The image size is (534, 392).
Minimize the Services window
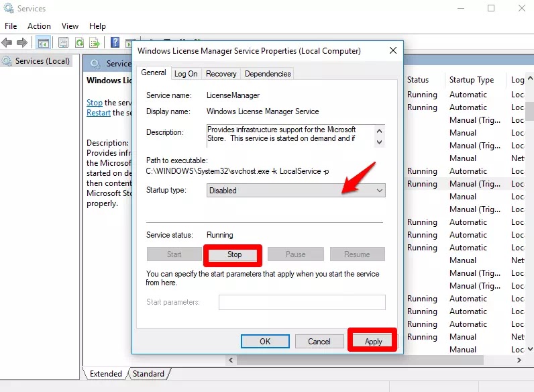point(461,8)
